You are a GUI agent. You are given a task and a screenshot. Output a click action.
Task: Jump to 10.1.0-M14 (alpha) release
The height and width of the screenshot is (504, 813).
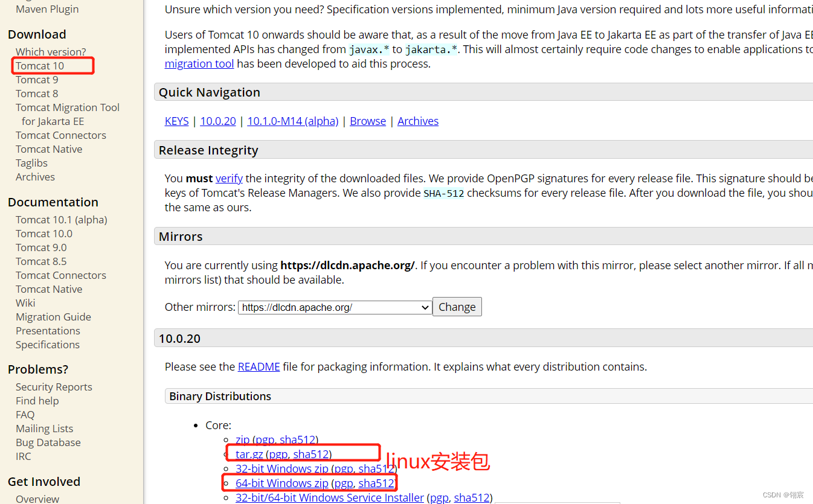click(x=293, y=121)
